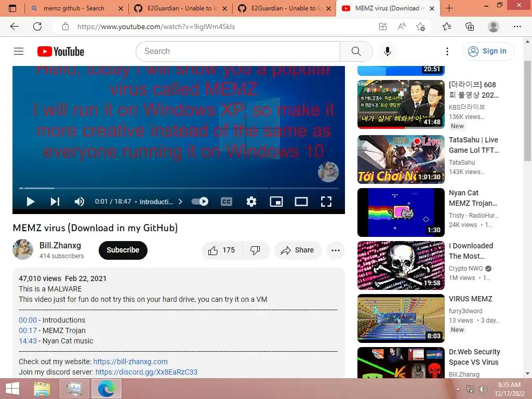Enter full screen mode

326,202
